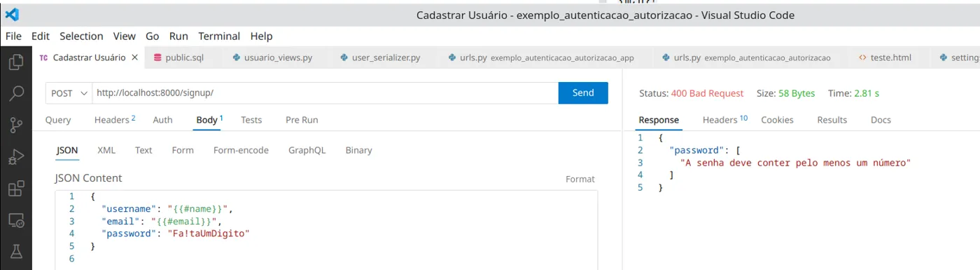Click the senha error message in response

(795, 163)
